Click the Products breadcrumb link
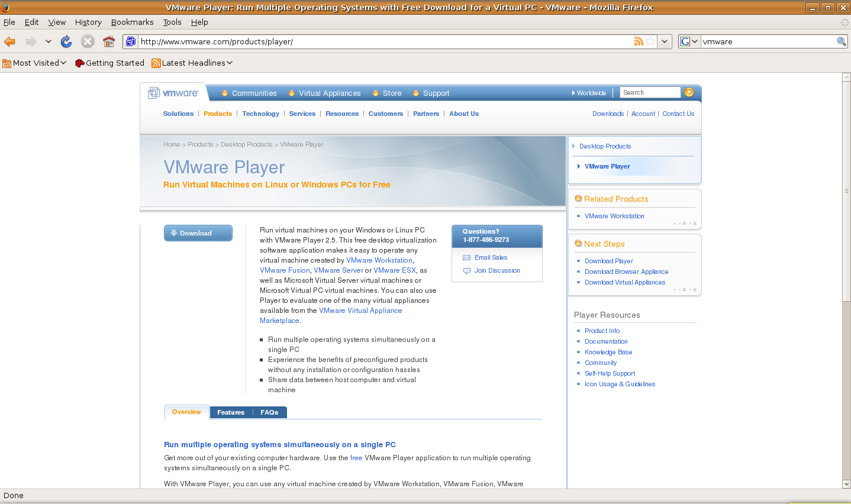The height and width of the screenshot is (504, 851). (x=200, y=144)
